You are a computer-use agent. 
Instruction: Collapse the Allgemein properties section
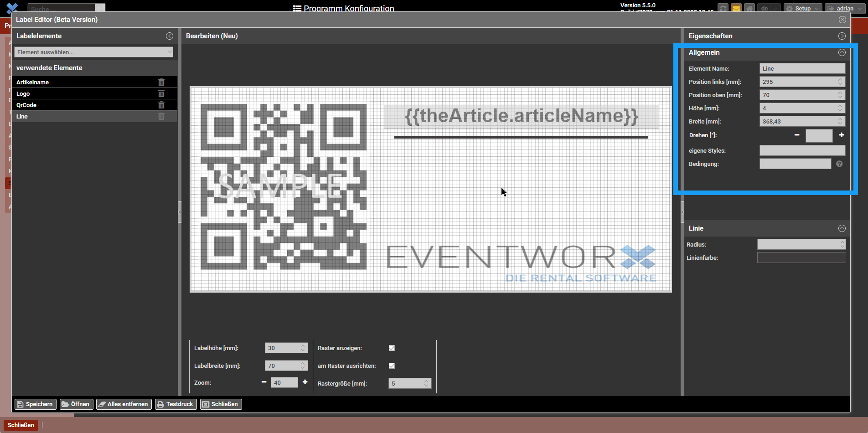(842, 52)
